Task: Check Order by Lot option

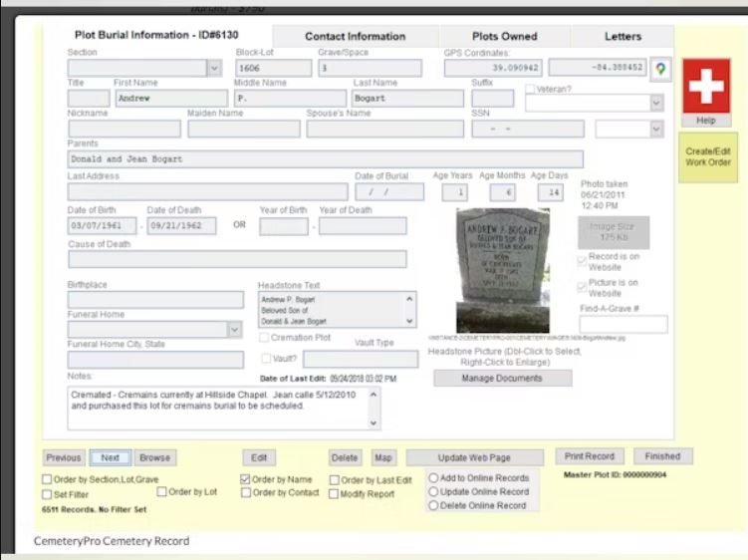Action: click(x=161, y=491)
